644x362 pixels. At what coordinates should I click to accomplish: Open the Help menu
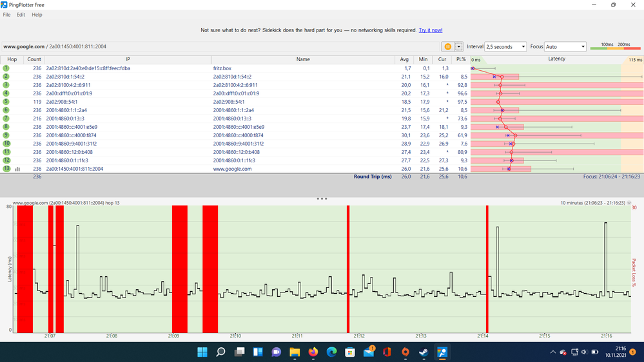tap(37, 15)
